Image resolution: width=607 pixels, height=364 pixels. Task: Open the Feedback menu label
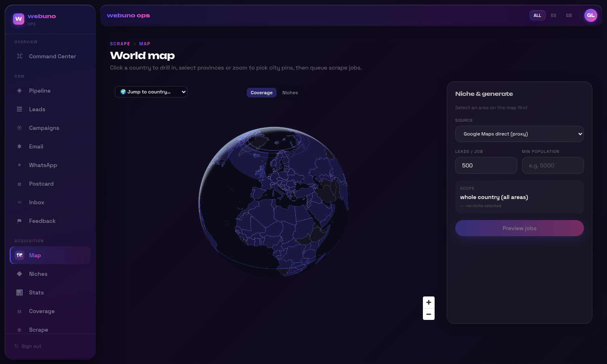[42, 221]
